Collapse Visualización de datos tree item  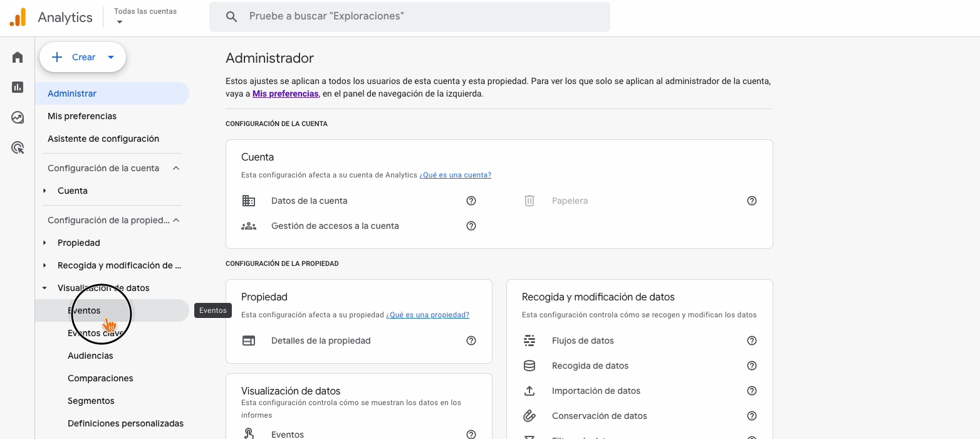44,288
